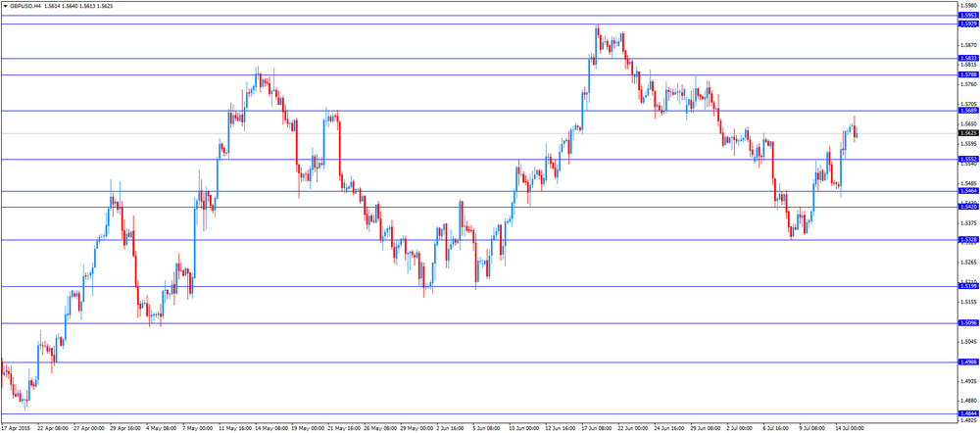Select the 1.5953 horizontal line price label

(967, 15)
